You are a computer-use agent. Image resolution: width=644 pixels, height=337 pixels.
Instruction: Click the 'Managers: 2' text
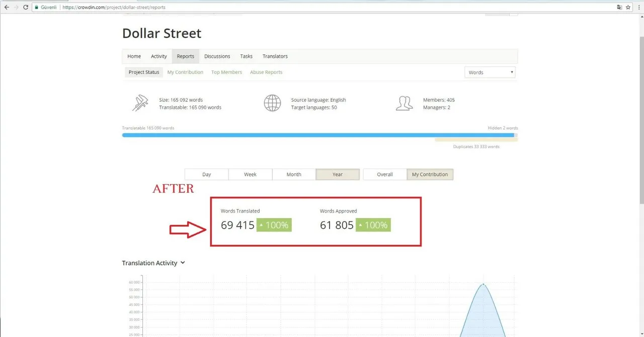point(437,107)
